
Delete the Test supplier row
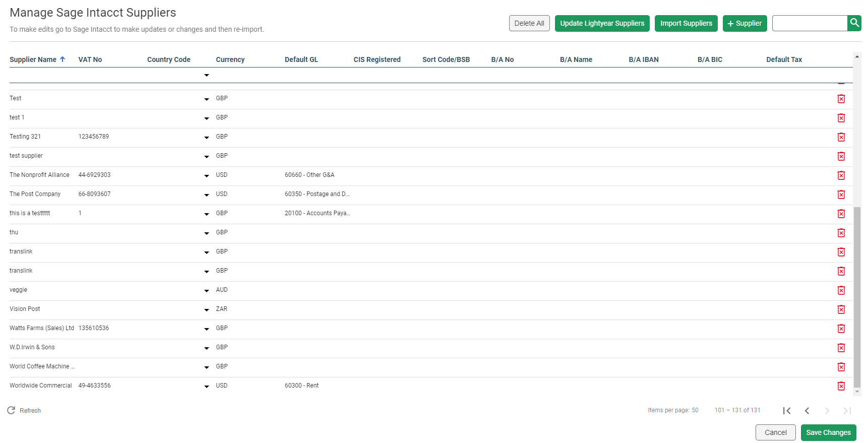841,99
